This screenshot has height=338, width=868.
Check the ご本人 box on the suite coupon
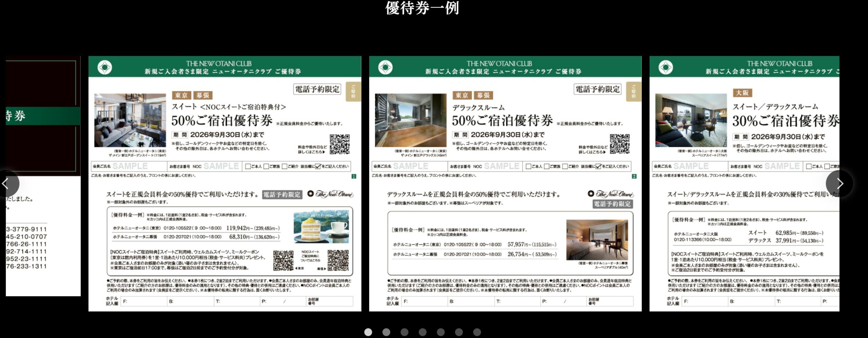click(248, 166)
